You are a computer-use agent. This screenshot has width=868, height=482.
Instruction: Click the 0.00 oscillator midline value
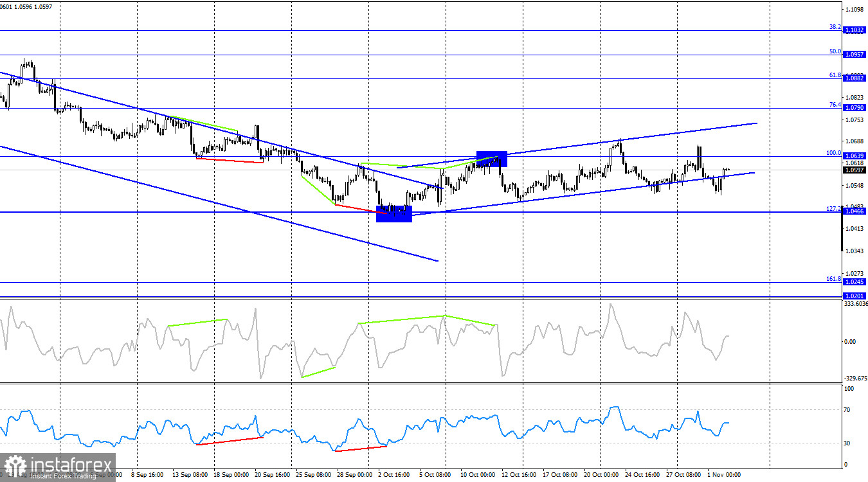click(850, 341)
